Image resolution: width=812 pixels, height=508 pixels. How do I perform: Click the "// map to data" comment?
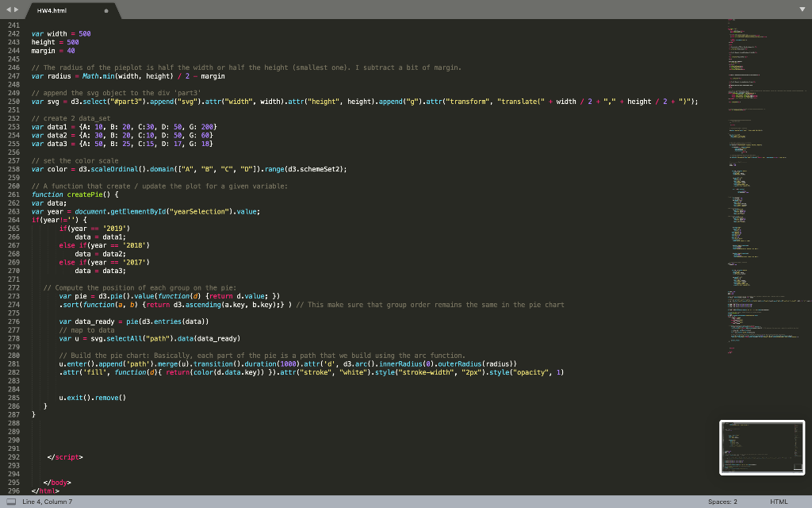coord(86,330)
